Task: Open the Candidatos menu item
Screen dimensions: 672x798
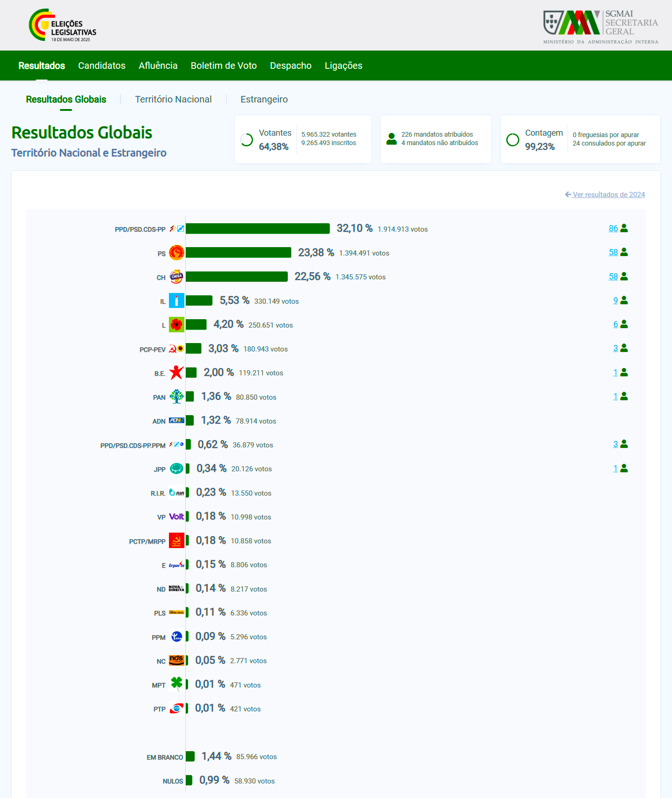Action: [x=102, y=66]
